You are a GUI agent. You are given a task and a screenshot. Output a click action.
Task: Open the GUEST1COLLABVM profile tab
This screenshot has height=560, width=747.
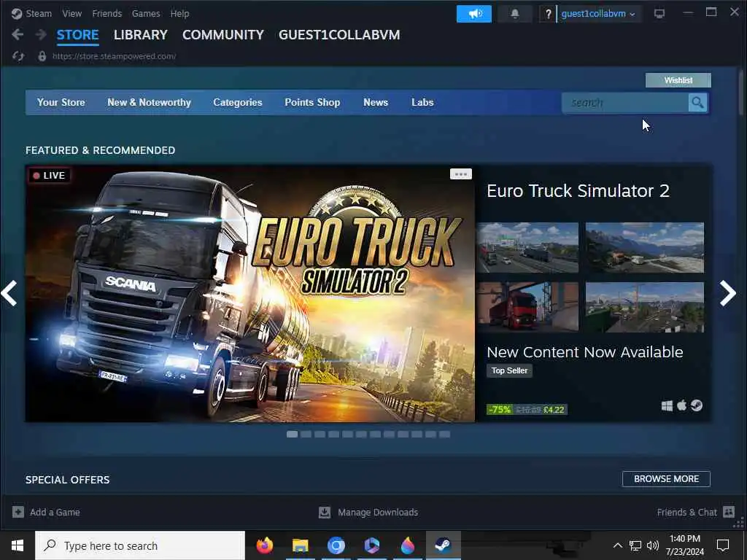click(x=339, y=35)
